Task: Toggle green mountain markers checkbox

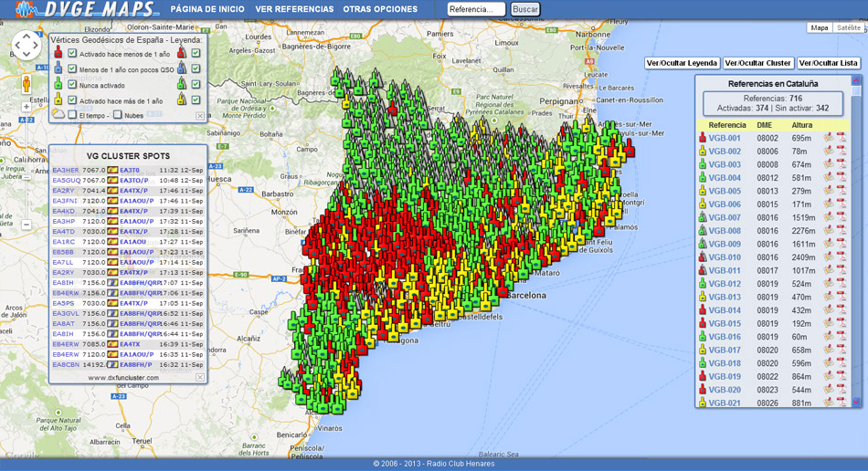Action: click(x=196, y=85)
